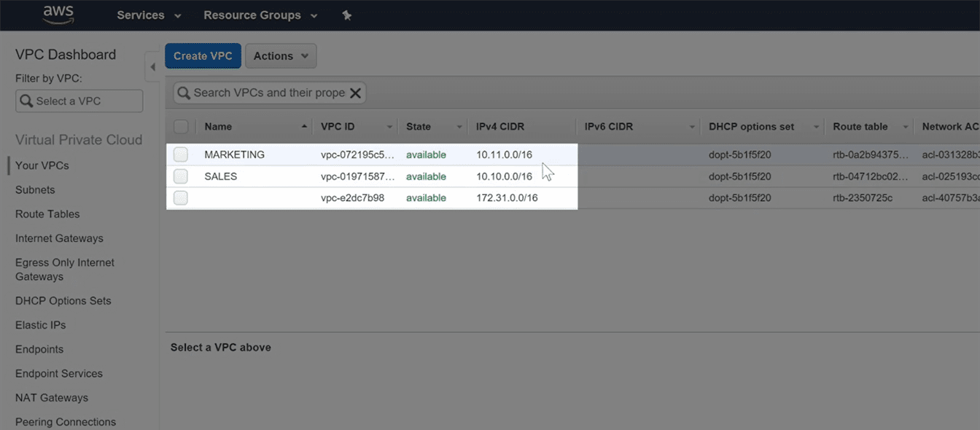Tick the MARKETING VPC checkbox
Screen dimensions: 980x430
(x=181, y=155)
